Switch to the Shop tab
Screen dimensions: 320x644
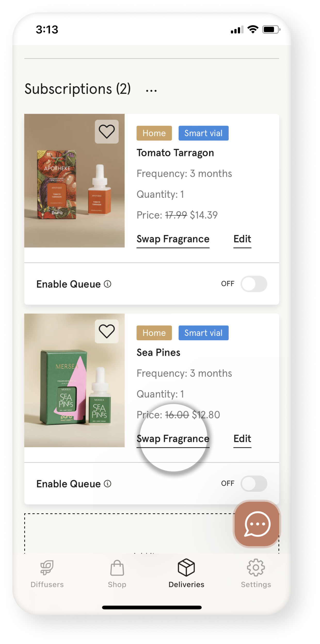[117, 573]
